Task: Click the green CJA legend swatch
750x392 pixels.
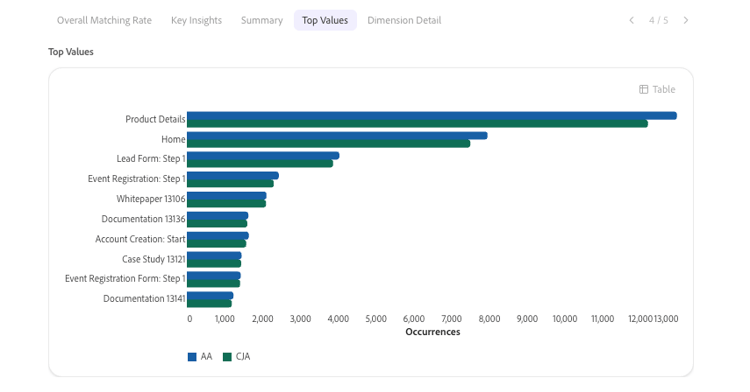Action: 227,357
